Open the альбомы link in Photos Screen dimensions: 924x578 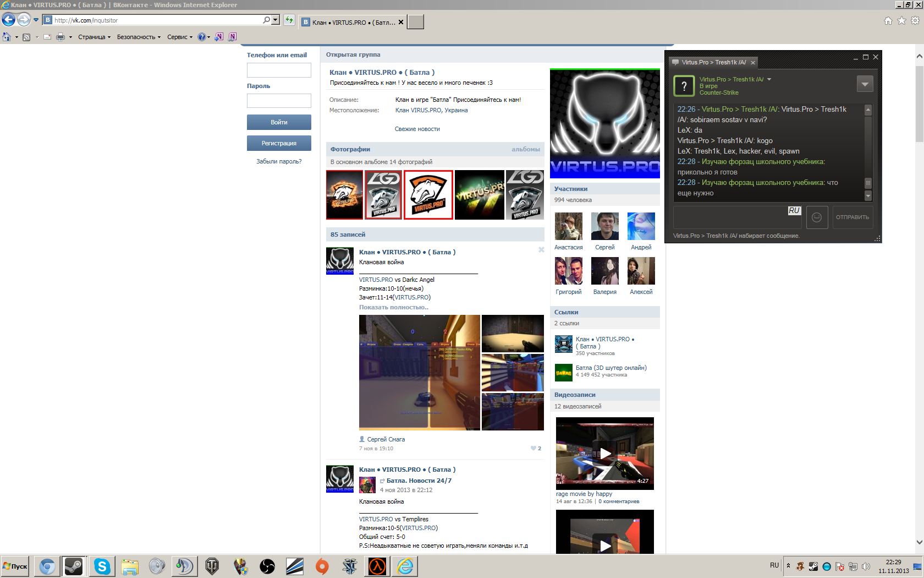point(526,149)
